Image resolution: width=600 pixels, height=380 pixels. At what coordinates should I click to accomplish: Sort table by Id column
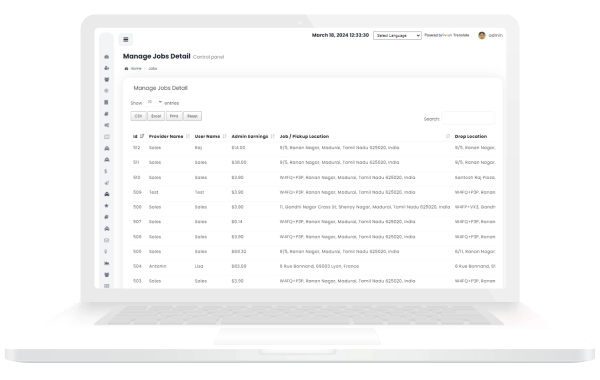pos(142,136)
